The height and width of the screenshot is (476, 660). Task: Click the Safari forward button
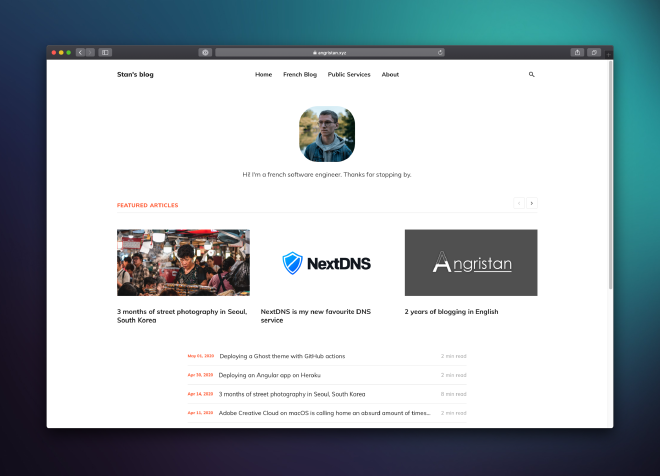[89, 52]
